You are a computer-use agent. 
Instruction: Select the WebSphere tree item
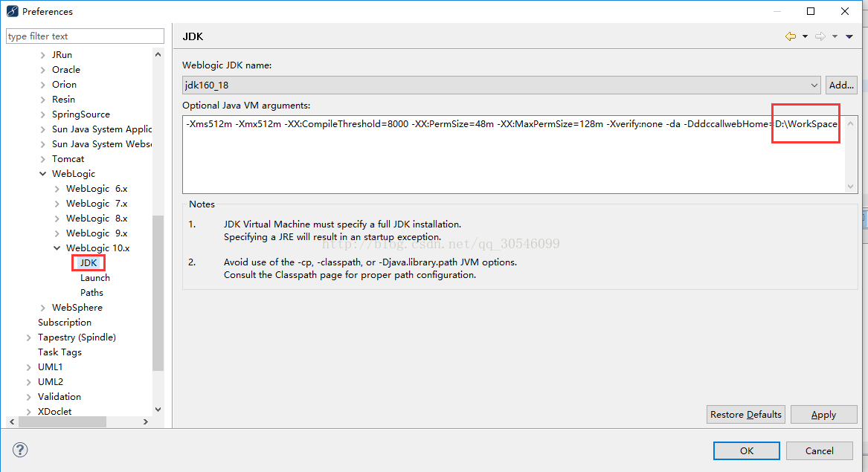point(77,308)
